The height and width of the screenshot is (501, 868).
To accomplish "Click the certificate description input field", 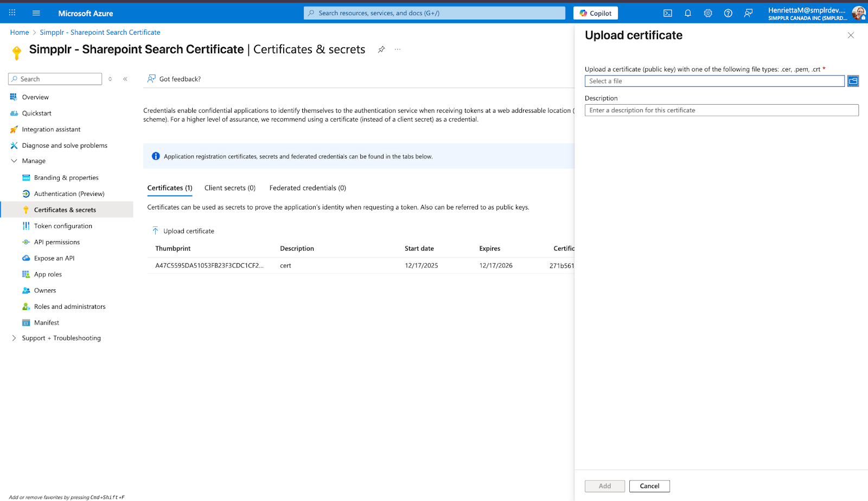I will (721, 110).
